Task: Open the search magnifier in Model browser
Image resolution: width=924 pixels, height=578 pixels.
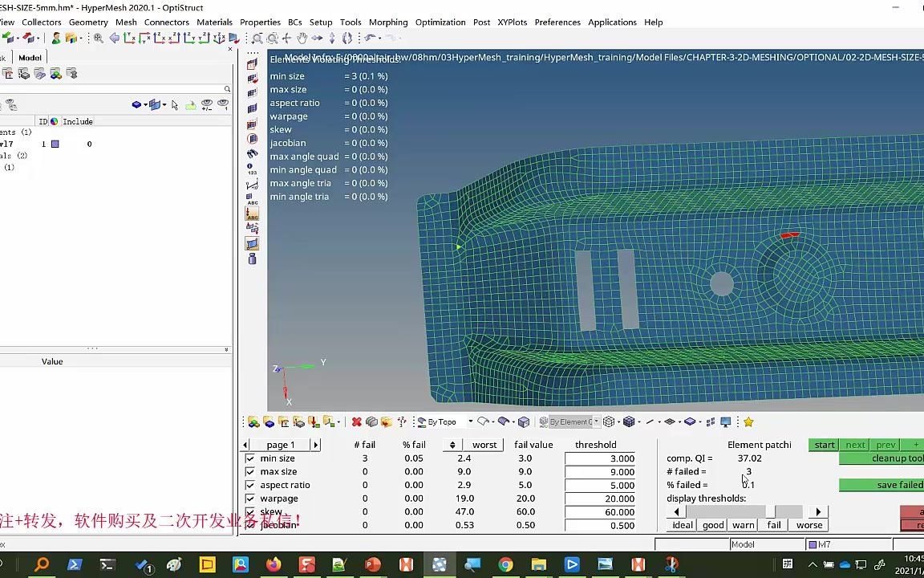Action: pyautogui.click(x=226, y=89)
